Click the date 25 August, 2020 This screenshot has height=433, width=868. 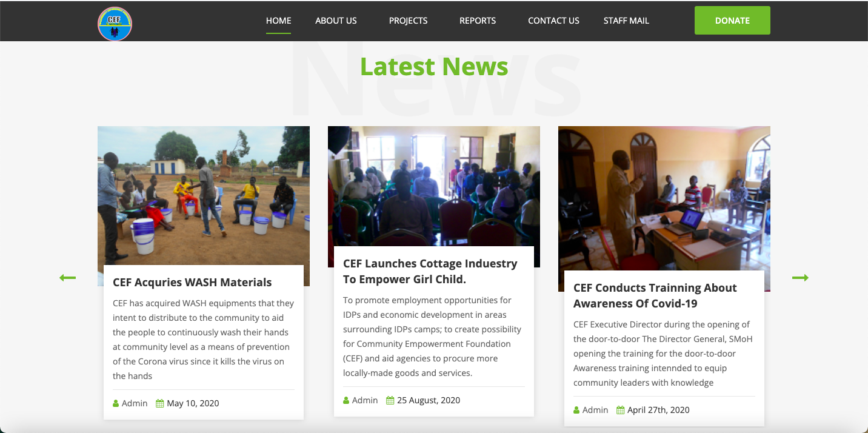tap(429, 400)
